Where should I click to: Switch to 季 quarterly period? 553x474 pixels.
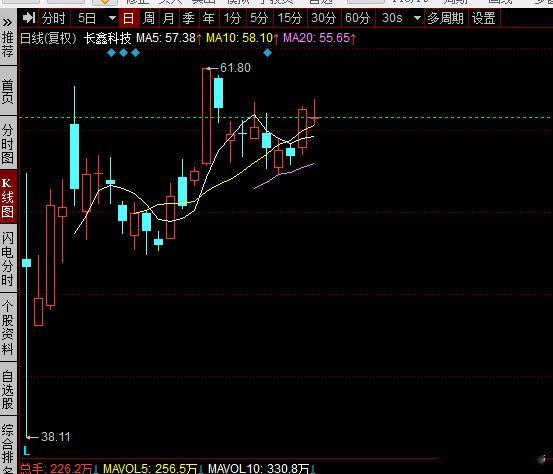(x=189, y=18)
